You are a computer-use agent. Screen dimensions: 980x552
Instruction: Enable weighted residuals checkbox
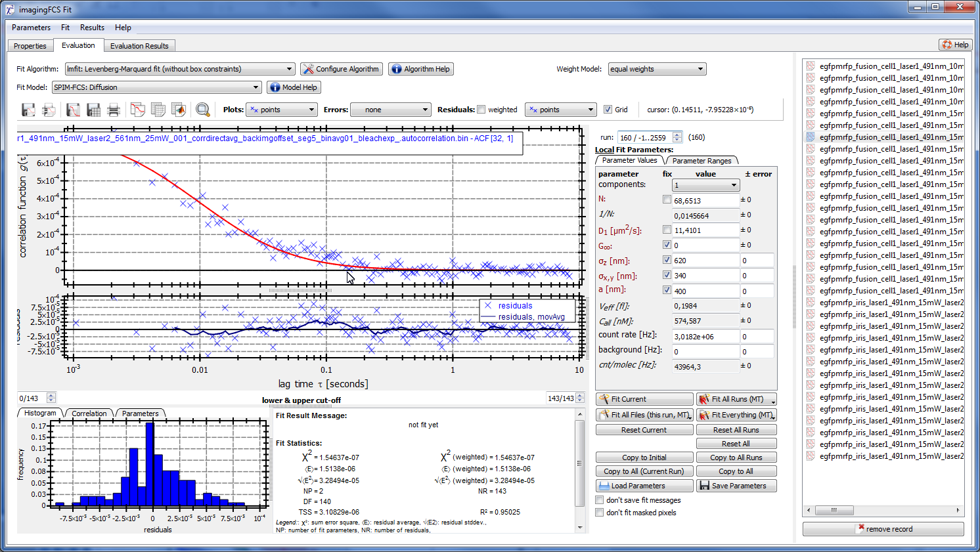(481, 110)
